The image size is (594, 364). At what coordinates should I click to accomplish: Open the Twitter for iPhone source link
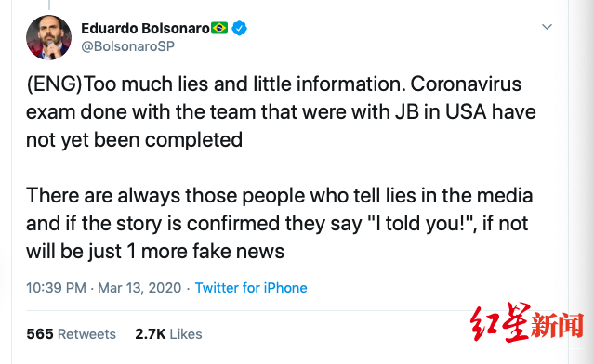(251, 288)
